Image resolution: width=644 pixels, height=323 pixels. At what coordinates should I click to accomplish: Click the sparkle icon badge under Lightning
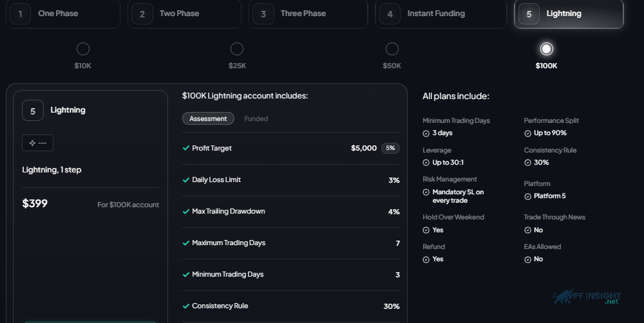pos(37,143)
